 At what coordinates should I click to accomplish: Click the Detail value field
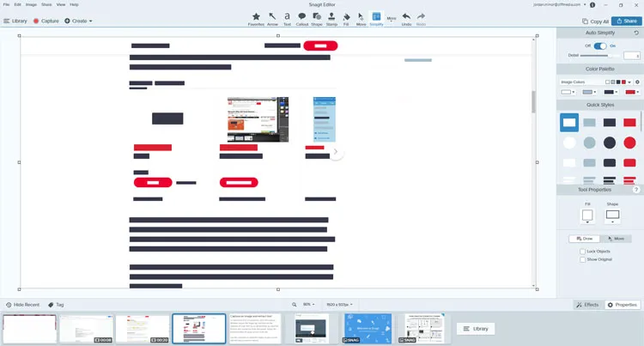tap(631, 56)
